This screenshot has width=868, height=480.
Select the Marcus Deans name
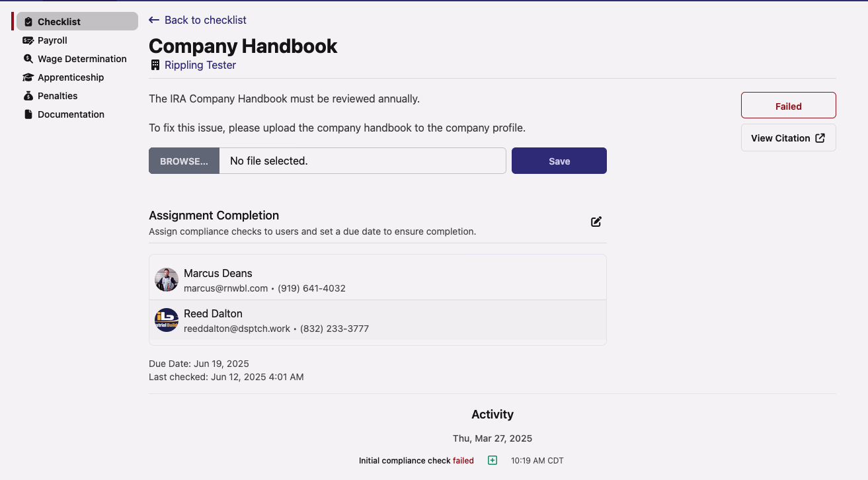point(218,273)
